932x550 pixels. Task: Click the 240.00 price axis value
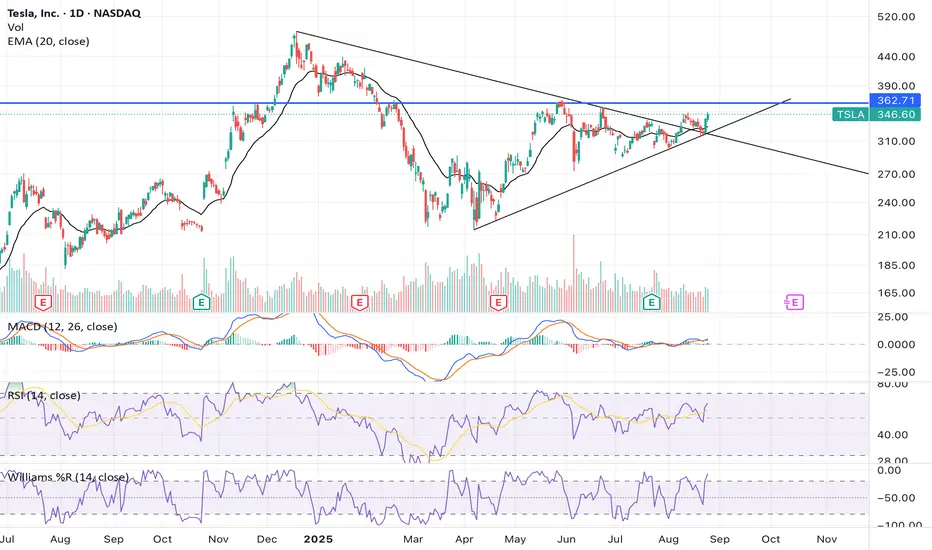[x=896, y=203]
